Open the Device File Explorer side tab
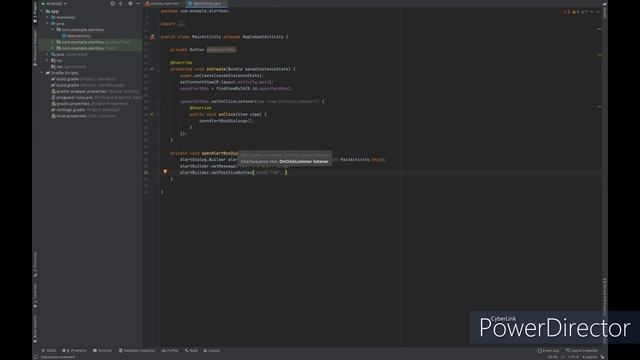The width and height of the screenshot is (640, 360). coord(604,298)
